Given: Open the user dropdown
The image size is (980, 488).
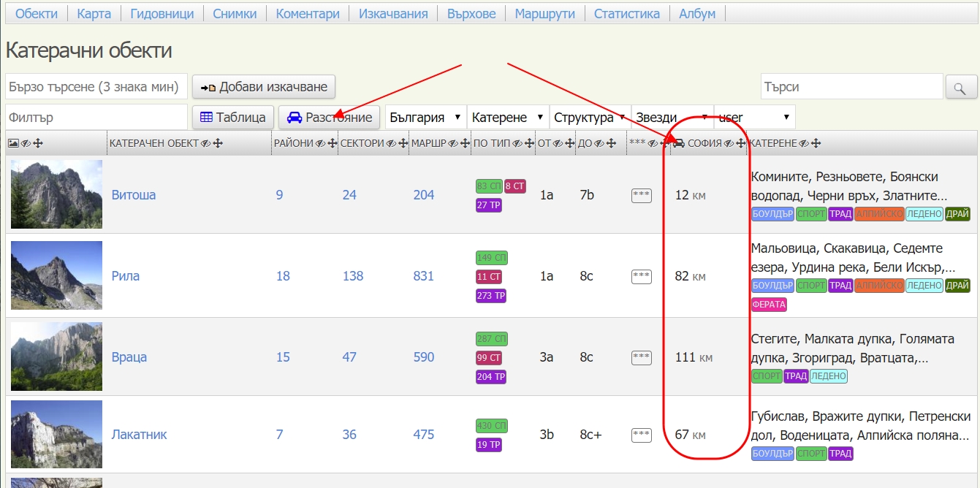Looking at the screenshot, I should coord(754,118).
